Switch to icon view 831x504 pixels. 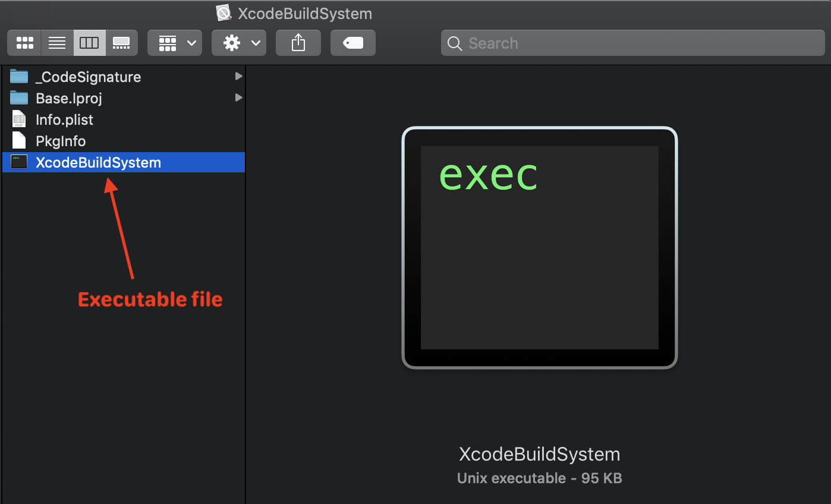(24, 43)
